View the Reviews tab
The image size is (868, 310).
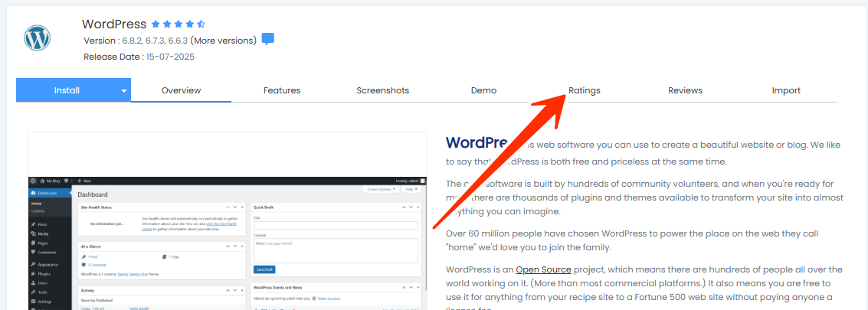pos(686,90)
